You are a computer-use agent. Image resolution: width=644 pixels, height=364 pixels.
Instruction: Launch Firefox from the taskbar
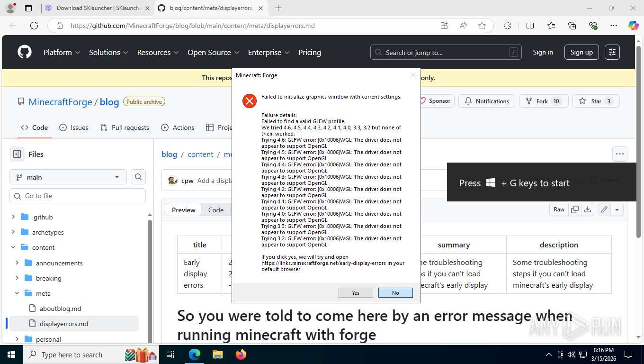click(241, 355)
